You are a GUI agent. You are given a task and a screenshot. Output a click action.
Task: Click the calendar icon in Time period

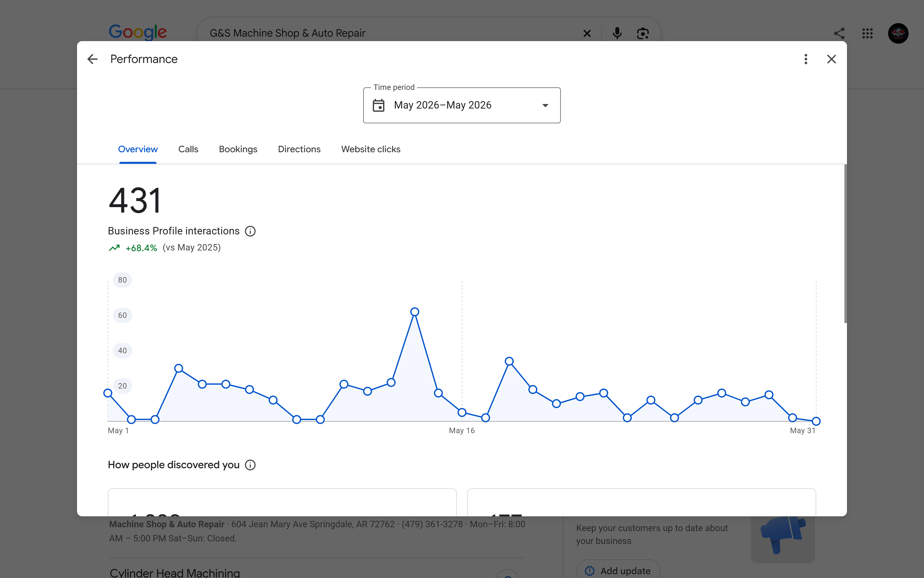[378, 105]
